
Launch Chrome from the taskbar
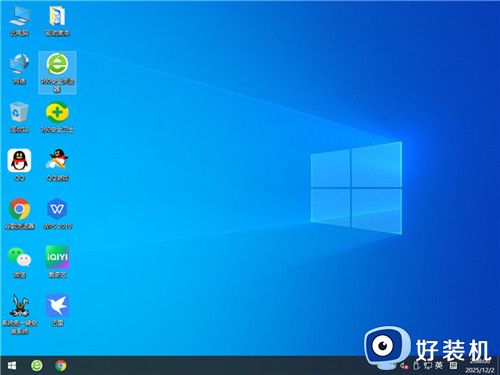[x=61, y=366]
